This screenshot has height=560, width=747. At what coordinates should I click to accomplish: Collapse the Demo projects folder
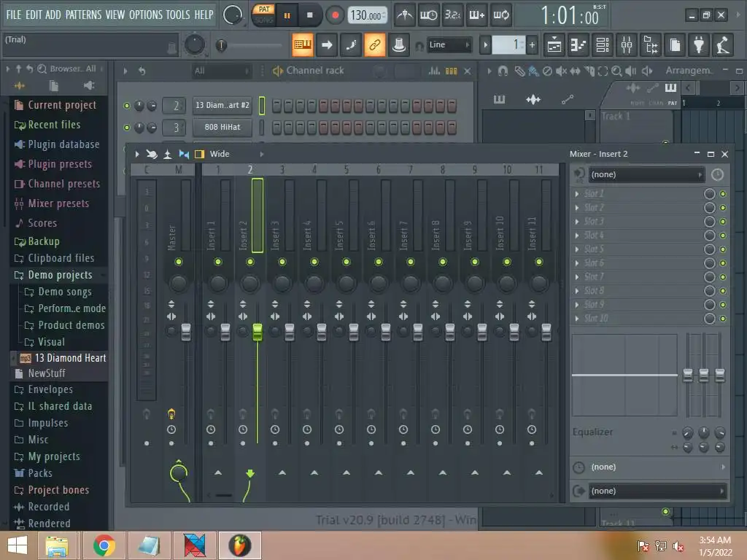pyautogui.click(x=60, y=275)
